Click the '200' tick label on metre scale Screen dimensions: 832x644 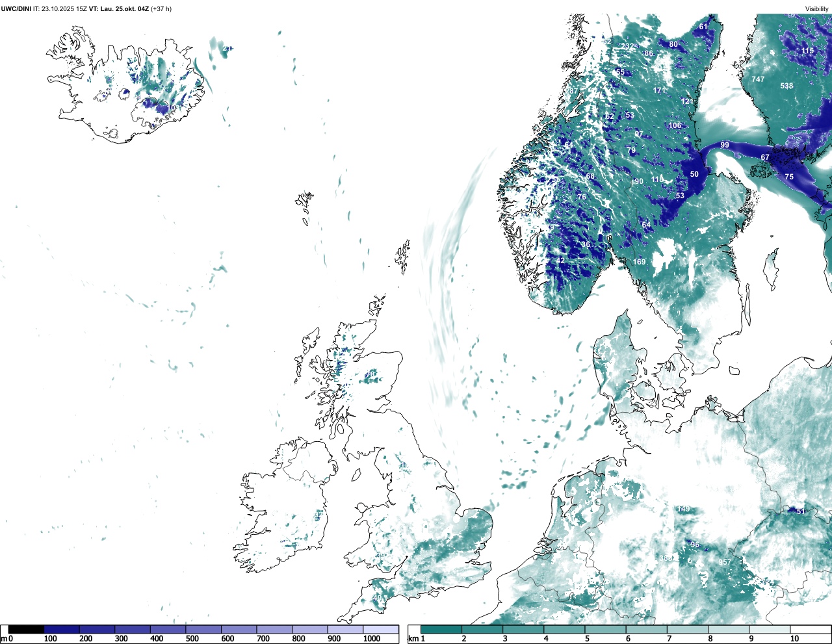click(86, 639)
